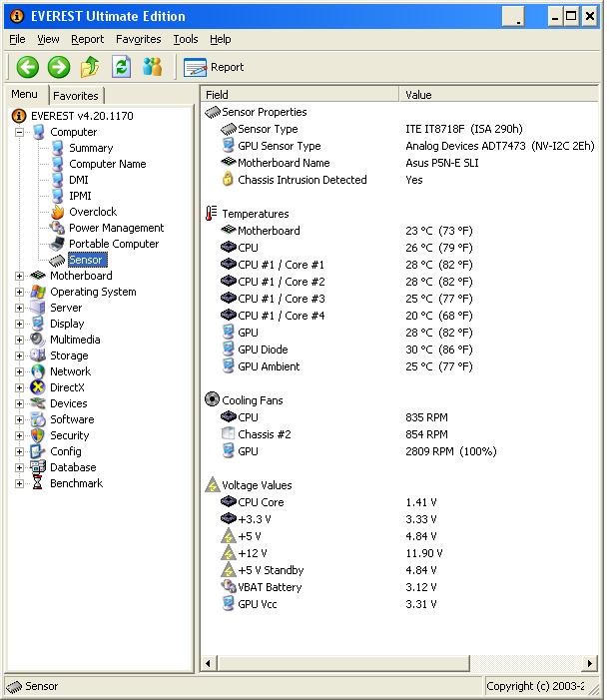
Task: Select the Summary tree item
Action: coord(91,148)
